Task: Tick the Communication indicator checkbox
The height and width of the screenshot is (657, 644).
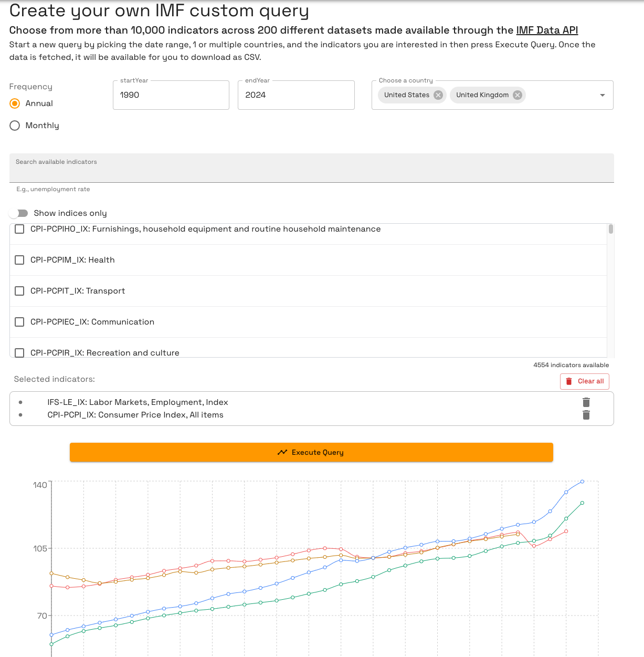Action: (19, 322)
